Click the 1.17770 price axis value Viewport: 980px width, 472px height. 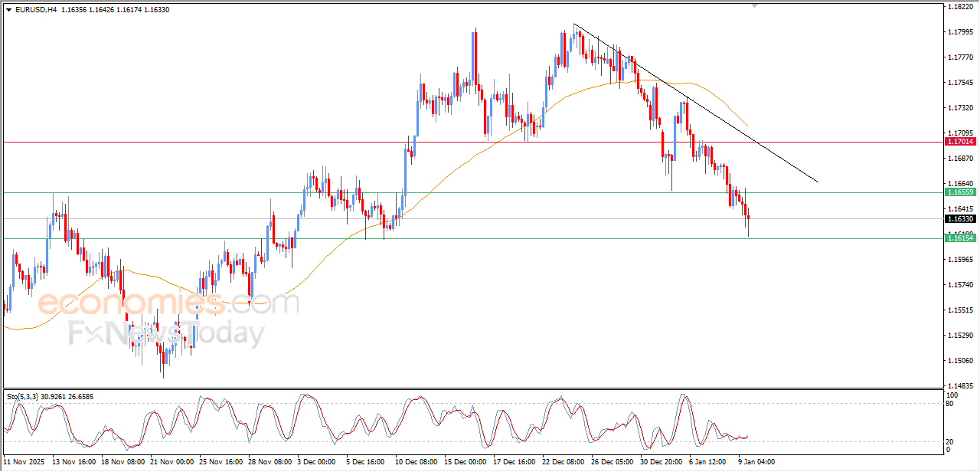pos(960,57)
